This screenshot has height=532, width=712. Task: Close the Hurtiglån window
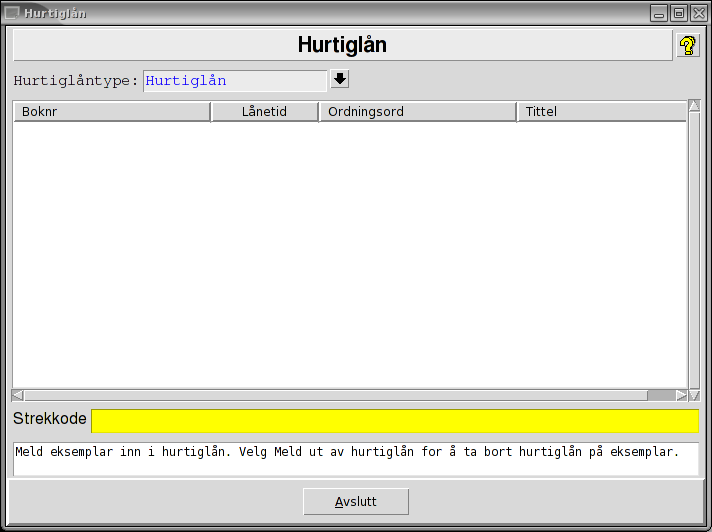click(698, 13)
